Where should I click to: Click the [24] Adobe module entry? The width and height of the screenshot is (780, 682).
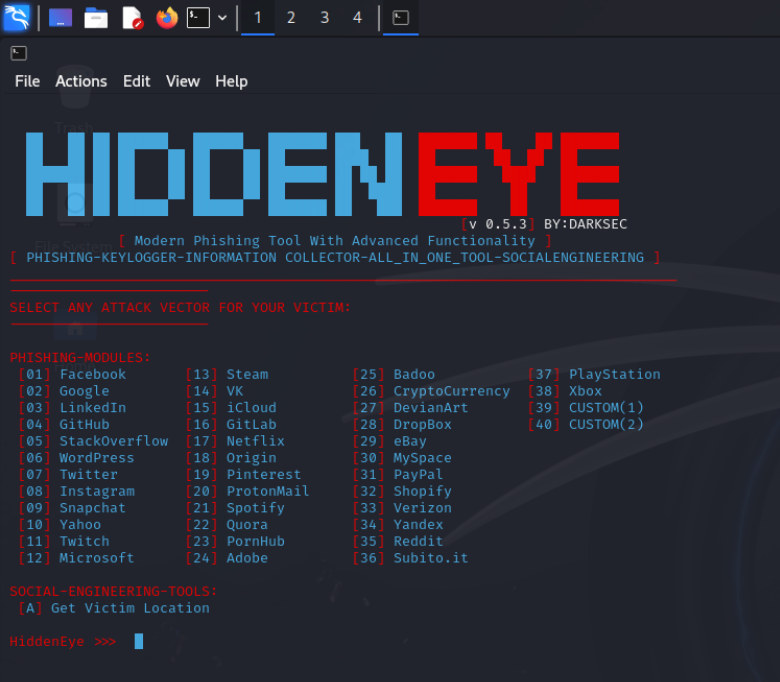tap(227, 558)
